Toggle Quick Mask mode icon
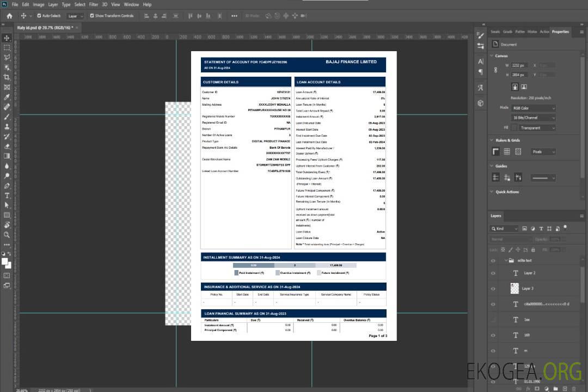Image resolution: width=588 pixels, height=392 pixels. click(x=7, y=275)
